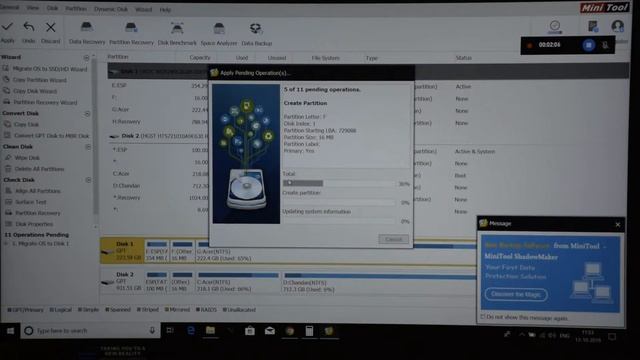Open Microsoft Edge from taskbar

(x=191, y=331)
